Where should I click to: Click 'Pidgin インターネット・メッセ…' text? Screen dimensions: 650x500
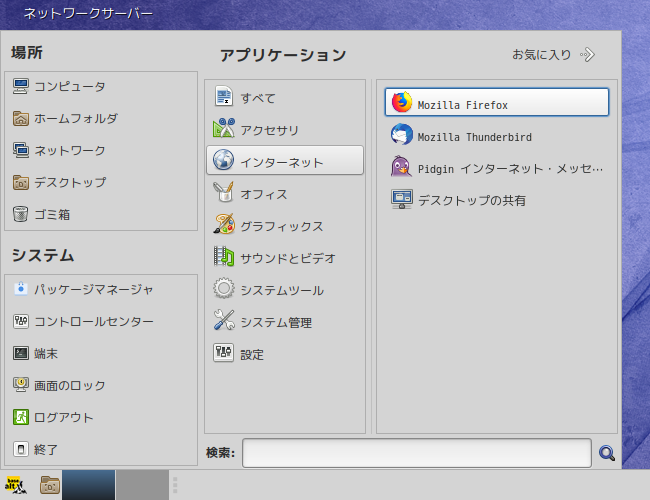[510, 169]
